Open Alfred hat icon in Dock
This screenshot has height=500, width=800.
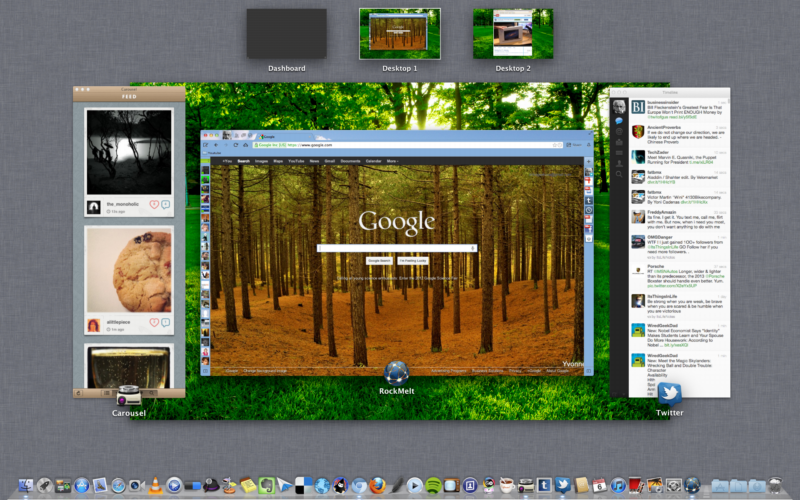tap(211, 485)
